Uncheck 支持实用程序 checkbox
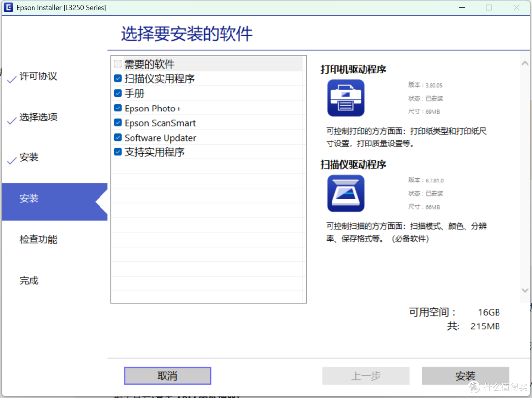This screenshot has width=532, height=398. click(x=118, y=152)
